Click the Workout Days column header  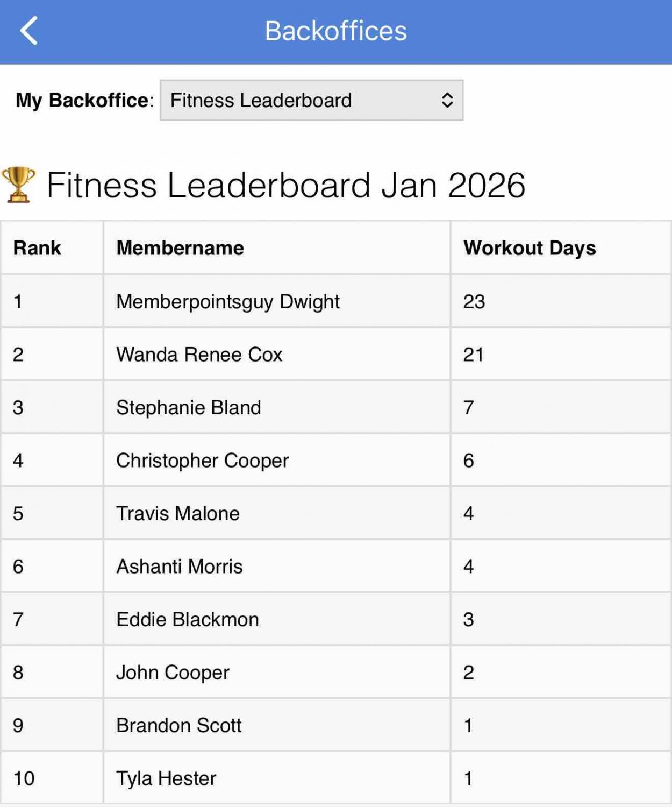pyautogui.click(x=530, y=248)
